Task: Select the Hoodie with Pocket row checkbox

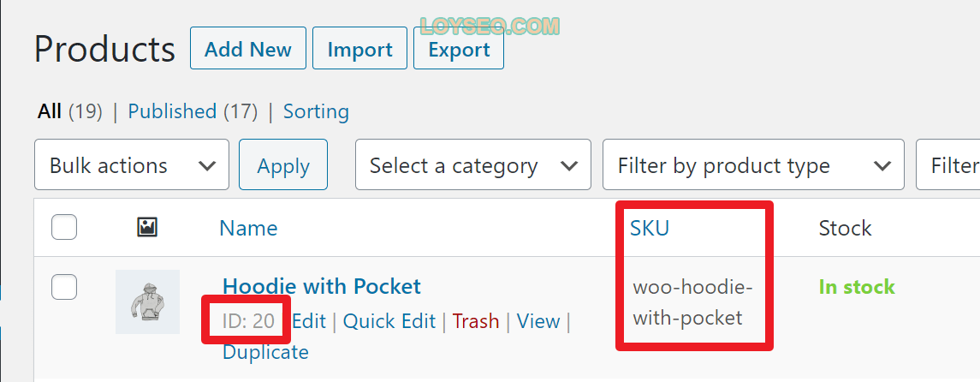Action: pos(63,287)
